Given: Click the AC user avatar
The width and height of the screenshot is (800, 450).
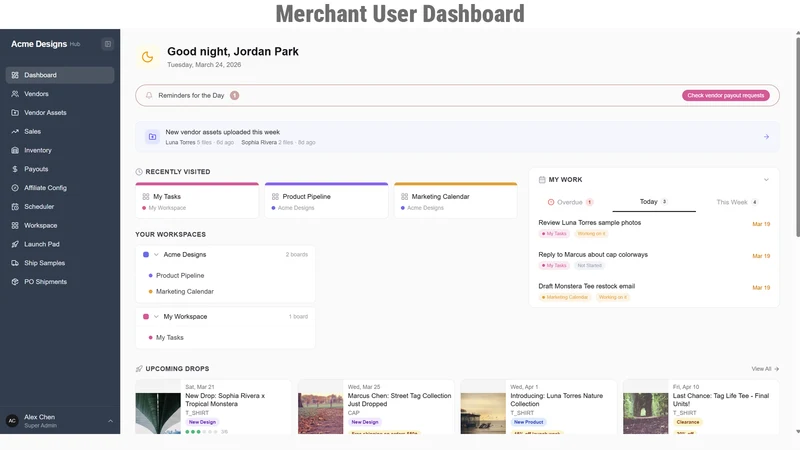Looking at the screenshot, I should pos(12,421).
